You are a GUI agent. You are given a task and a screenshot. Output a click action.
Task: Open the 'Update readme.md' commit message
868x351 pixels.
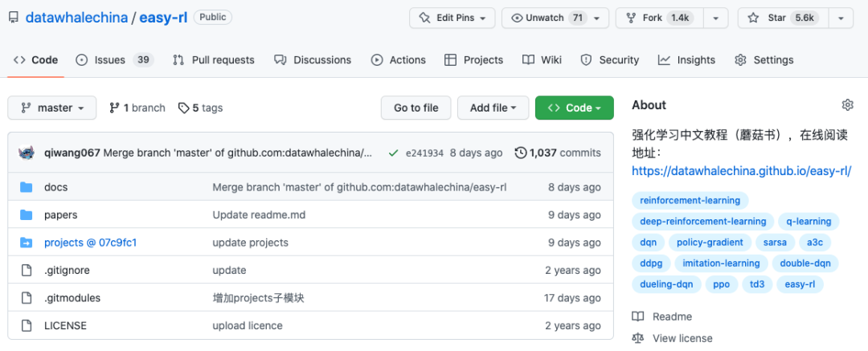click(259, 214)
